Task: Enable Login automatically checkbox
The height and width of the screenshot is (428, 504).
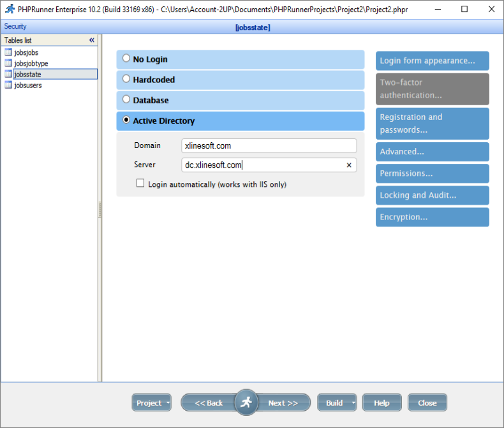Action: (x=140, y=183)
